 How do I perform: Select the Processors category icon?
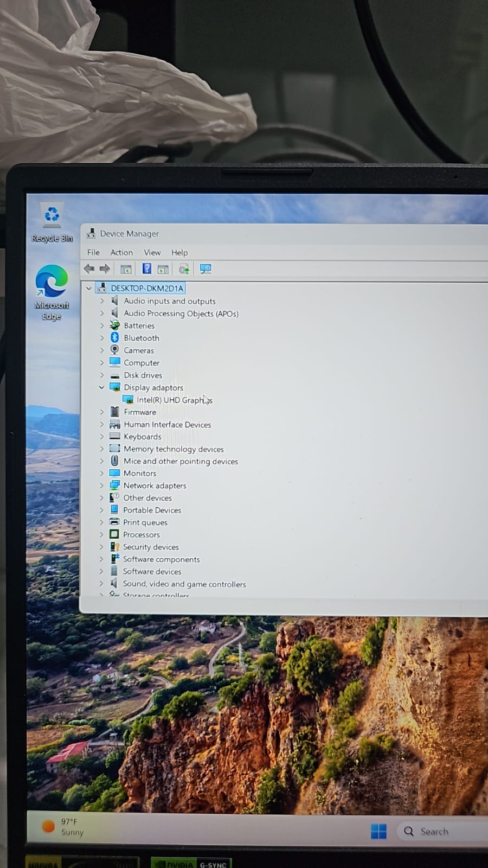point(114,534)
